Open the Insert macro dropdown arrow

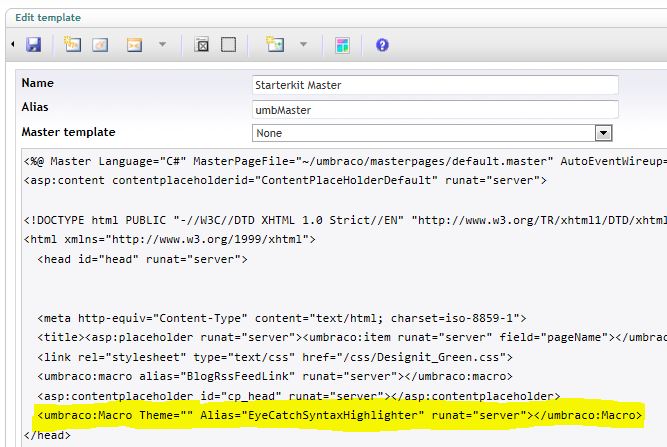(162, 44)
